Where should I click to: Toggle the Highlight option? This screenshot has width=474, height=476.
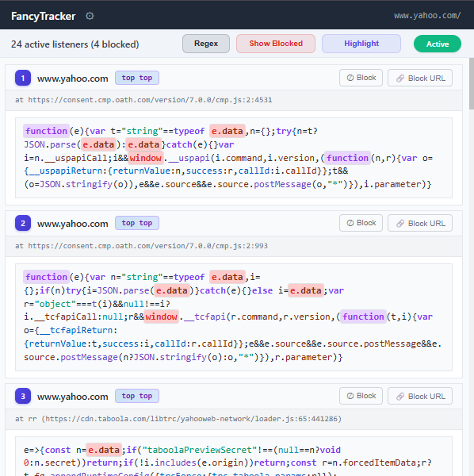click(x=361, y=44)
